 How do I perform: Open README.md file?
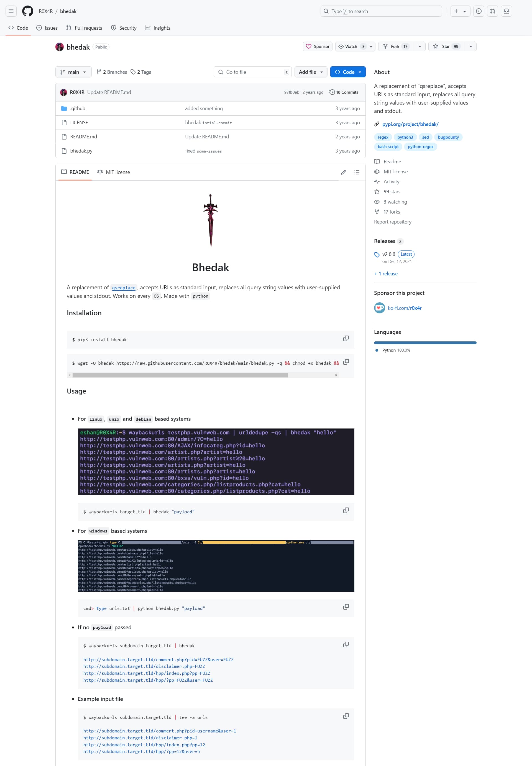coord(84,137)
